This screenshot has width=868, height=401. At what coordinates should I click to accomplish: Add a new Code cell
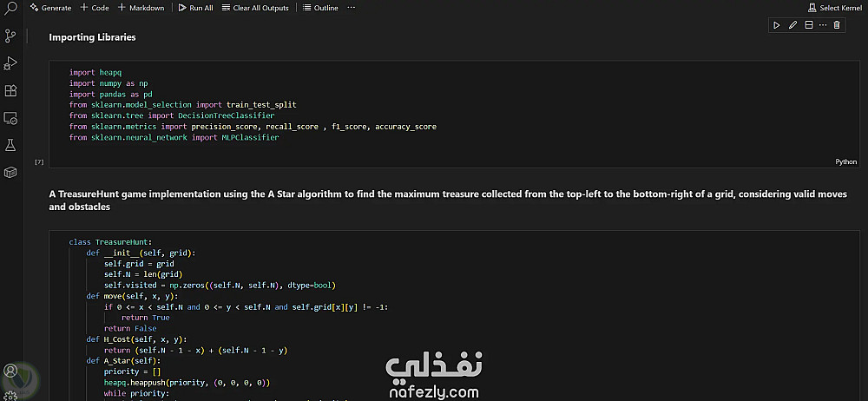pyautogui.click(x=95, y=8)
